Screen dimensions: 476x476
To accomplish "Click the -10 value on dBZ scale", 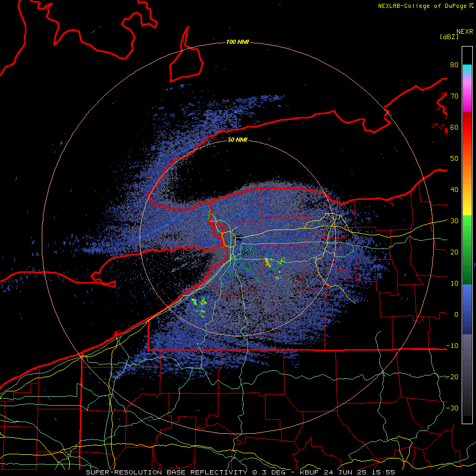I will pos(452,346).
